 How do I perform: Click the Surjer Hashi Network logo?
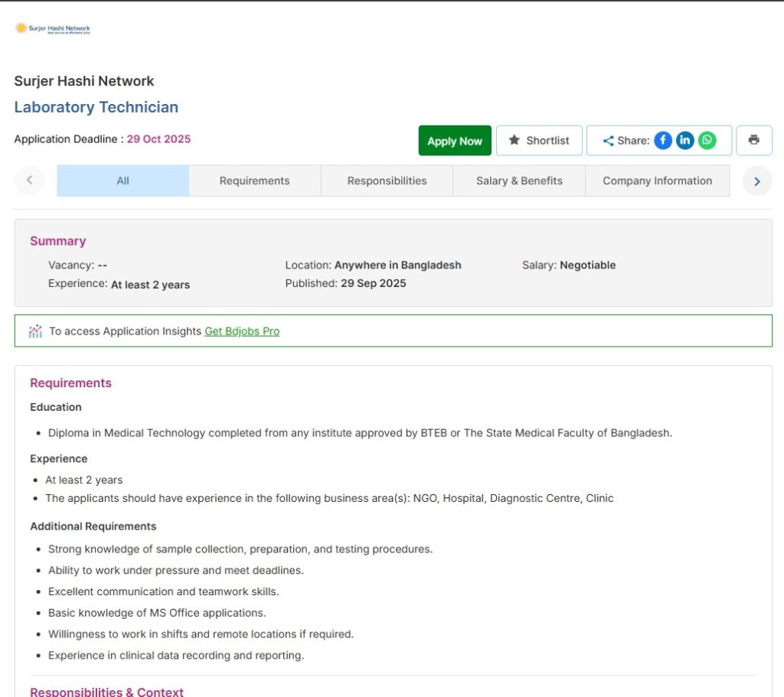tap(53, 28)
